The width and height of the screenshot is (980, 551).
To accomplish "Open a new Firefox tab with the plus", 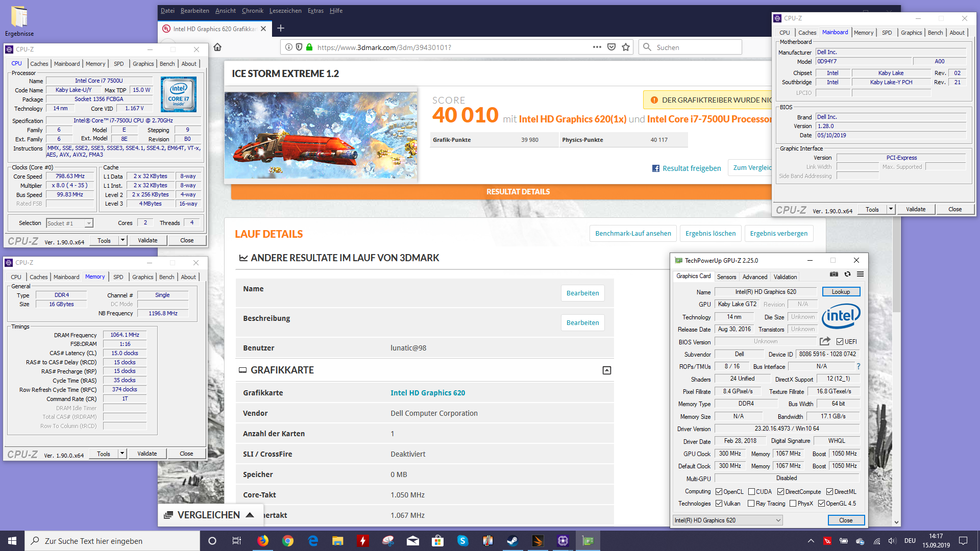I will pos(281,29).
